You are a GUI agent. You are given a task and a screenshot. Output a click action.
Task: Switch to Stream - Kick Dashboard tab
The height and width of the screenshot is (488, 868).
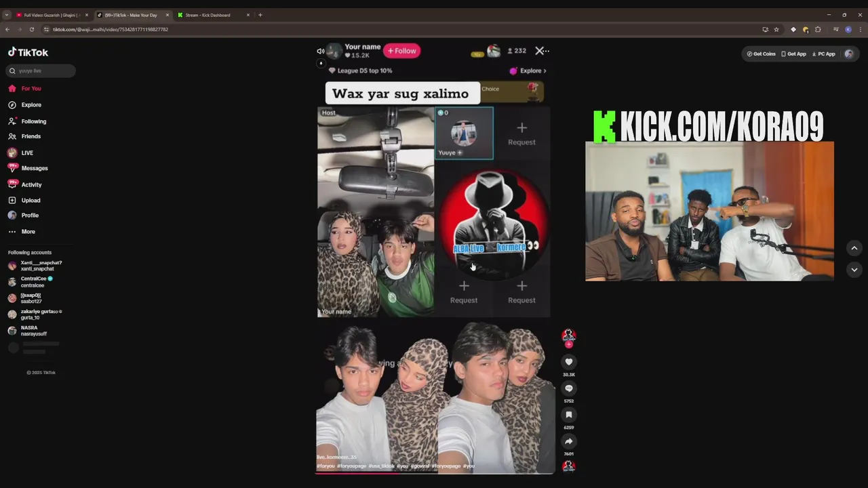point(208,15)
